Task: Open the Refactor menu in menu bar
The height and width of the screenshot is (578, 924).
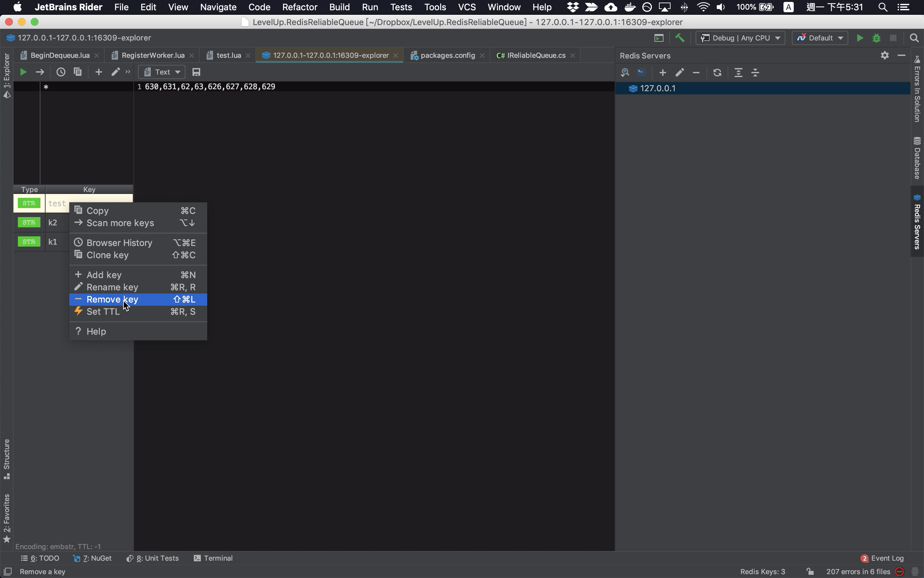Action: point(299,7)
